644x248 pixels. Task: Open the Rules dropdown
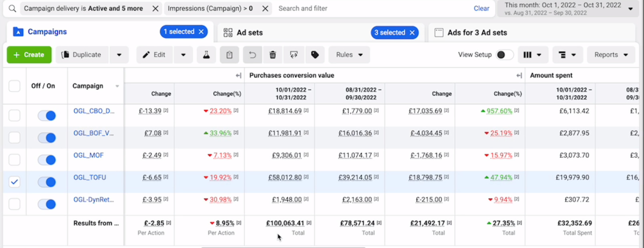349,55
